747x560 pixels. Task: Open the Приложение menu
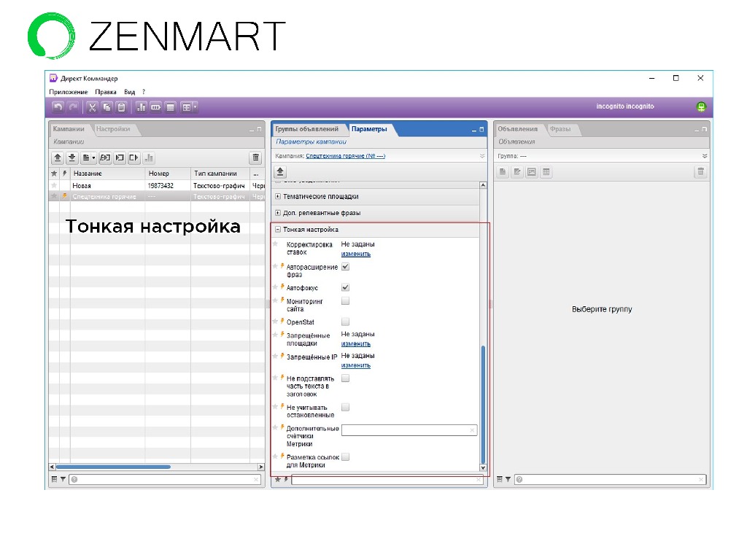point(68,92)
